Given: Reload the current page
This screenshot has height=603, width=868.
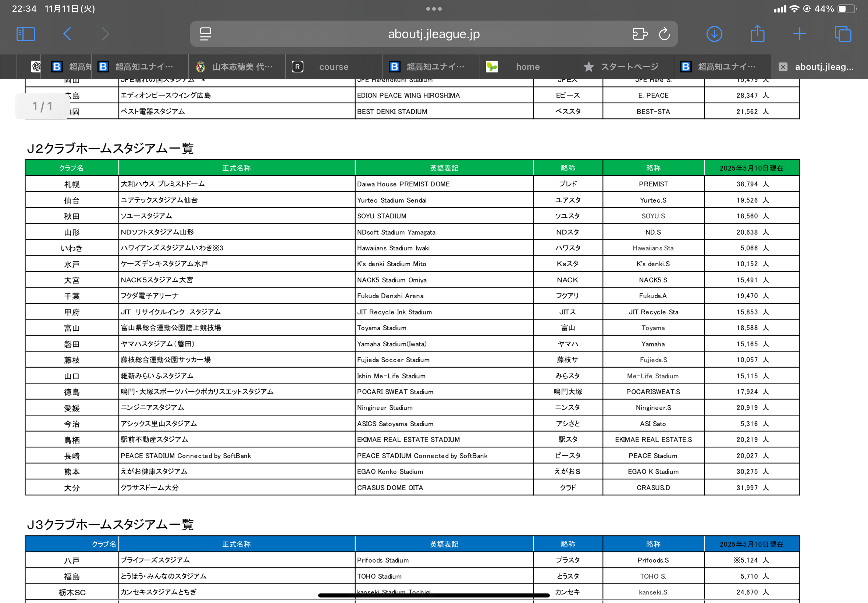Looking at the screenshot, I should point(664,34).
